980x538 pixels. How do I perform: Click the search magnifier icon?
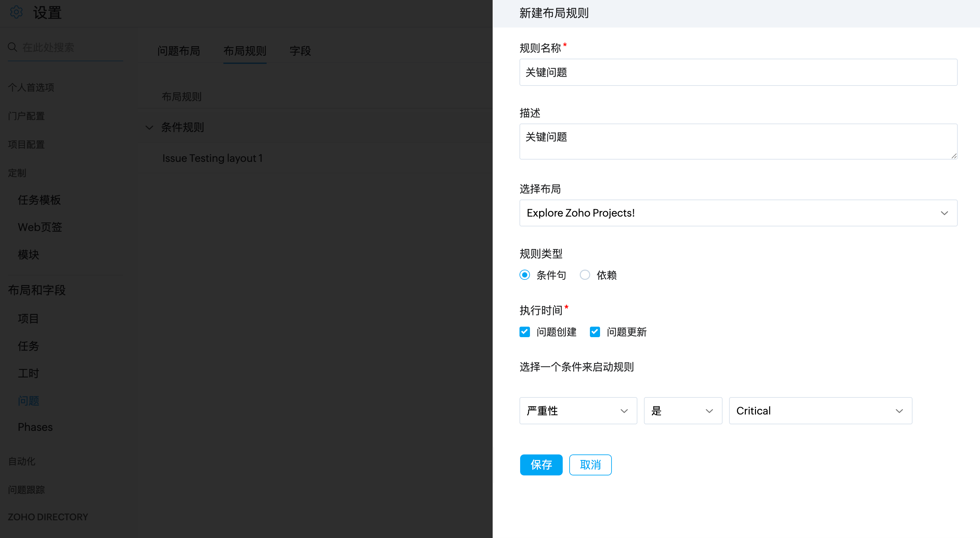(x=12, y=47)
